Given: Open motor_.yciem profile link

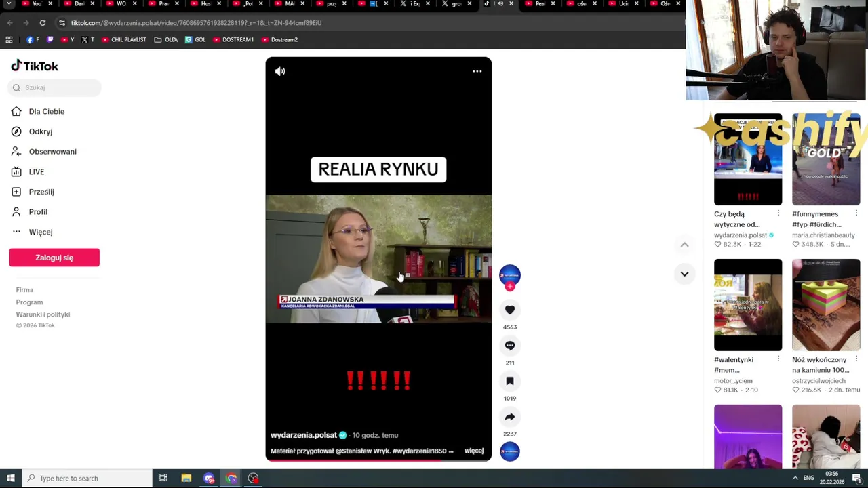Looking at the screenshot, I should pos(733,381).
